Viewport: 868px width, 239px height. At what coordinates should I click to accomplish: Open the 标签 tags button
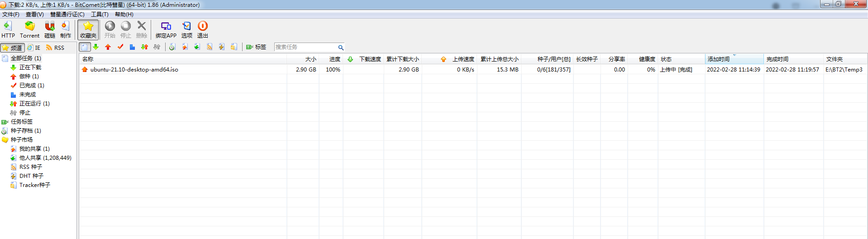(256, 47)
